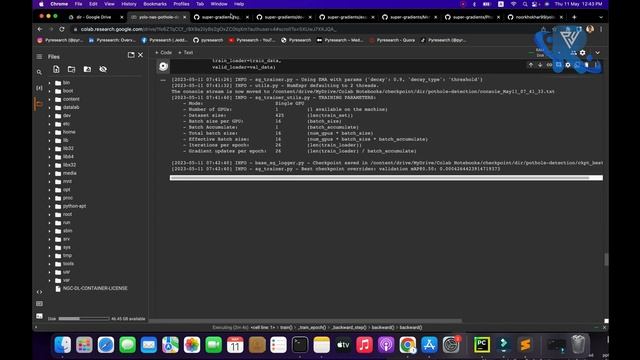Reload the page in Chrome

point(62,29)
